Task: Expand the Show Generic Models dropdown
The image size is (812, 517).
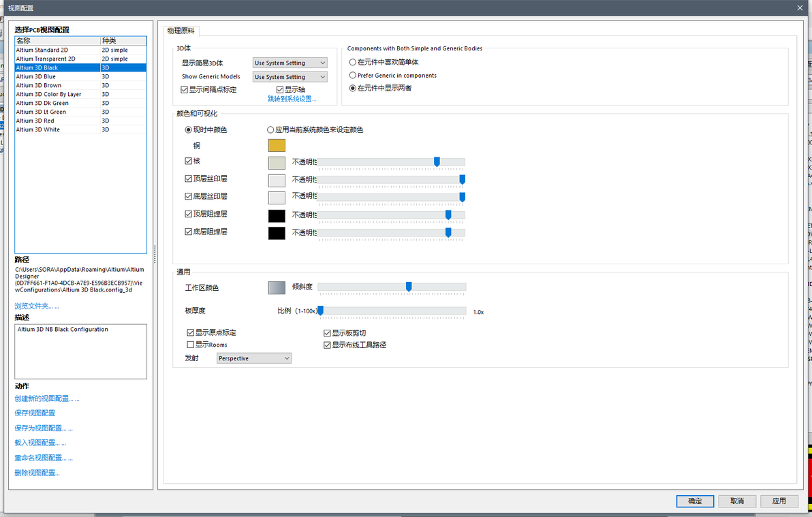Action: point(290,77)
